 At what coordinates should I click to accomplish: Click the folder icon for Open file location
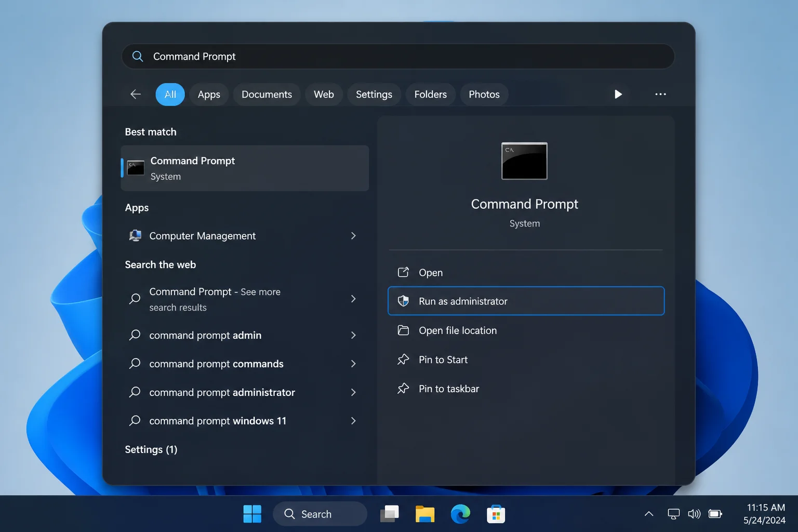click(x=403, y=330)
